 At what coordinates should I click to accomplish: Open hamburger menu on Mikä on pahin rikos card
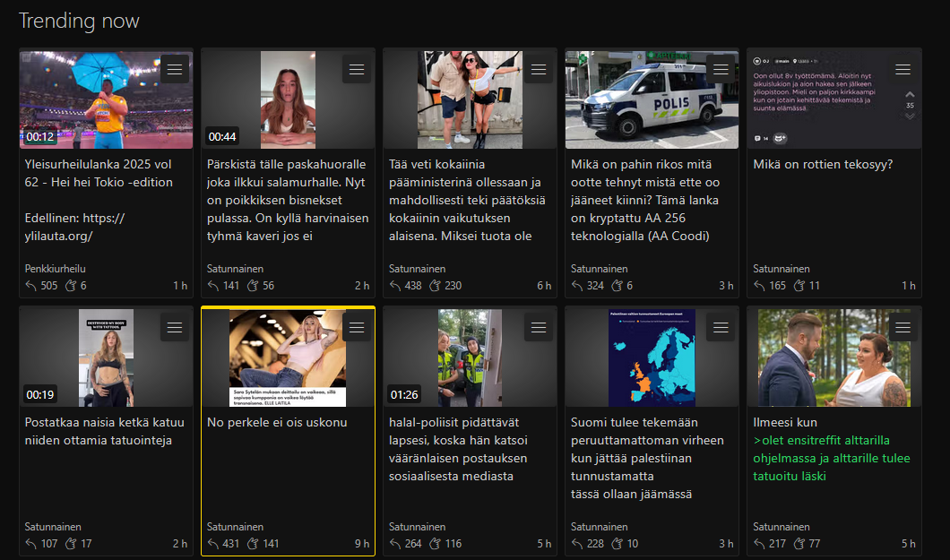(721, 70)
